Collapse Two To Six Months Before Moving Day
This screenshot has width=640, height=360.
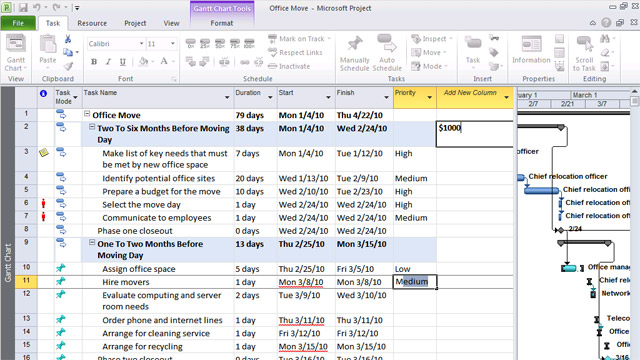[x=92, y=127]
